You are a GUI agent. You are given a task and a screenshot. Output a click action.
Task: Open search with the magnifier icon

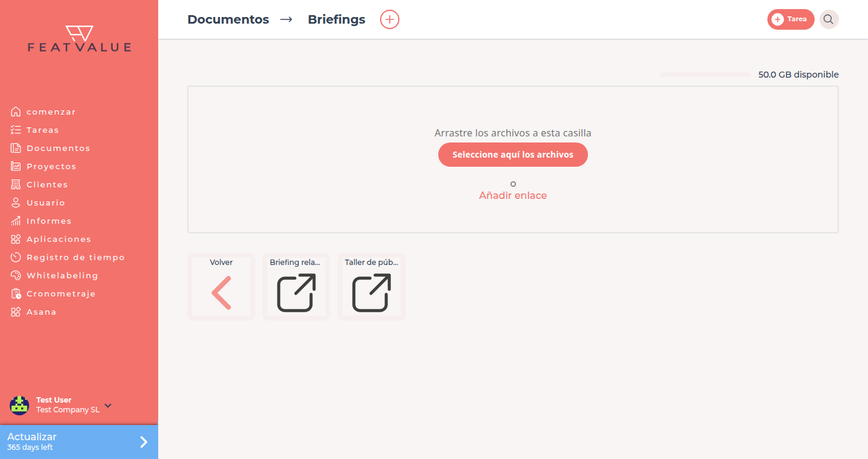[829, 19]
